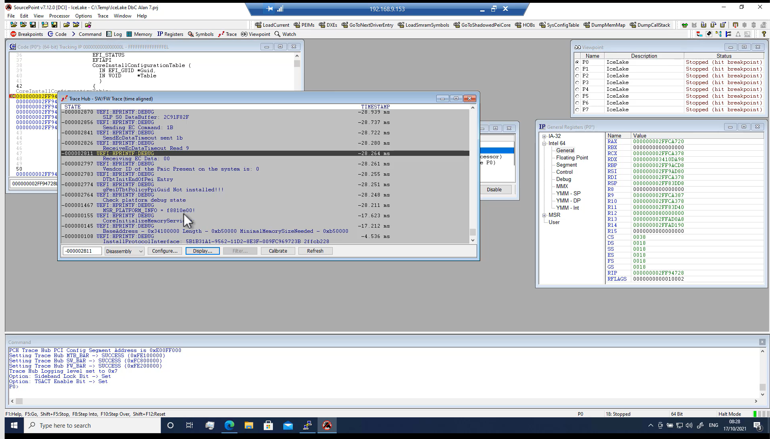Click Configure... button in Trace Hub

[164, 251]
